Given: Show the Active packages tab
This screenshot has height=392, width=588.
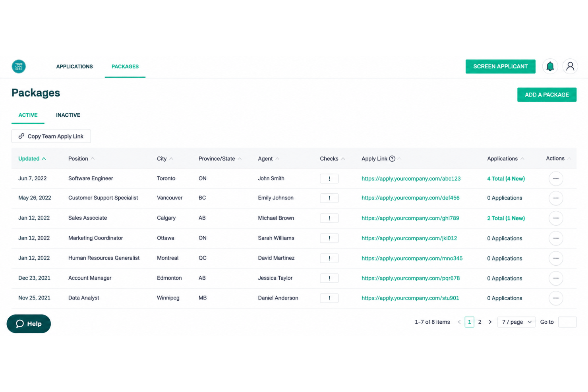Looking at the screenshot, I should click(x=28, y=115).
